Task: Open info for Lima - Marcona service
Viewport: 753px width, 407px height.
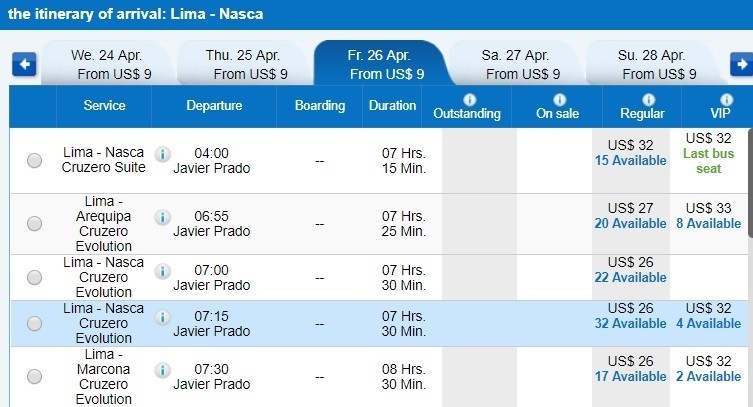Action: (x=163, y=370)
